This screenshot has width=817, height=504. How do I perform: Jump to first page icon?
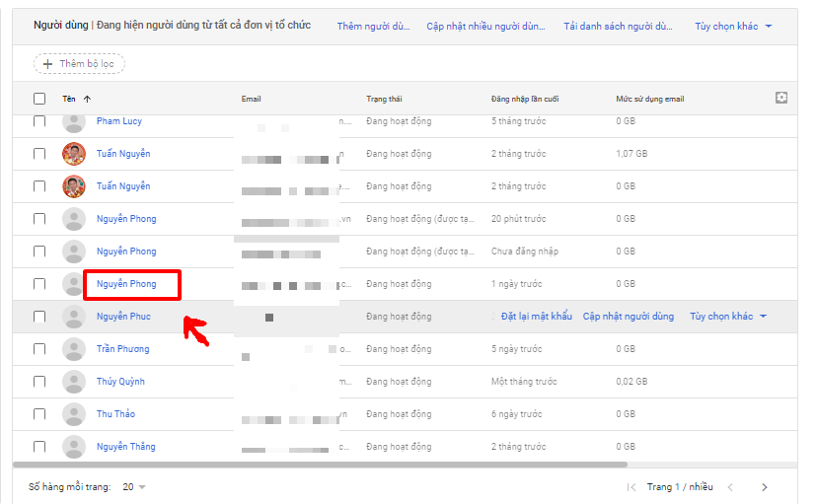(631, 487)
